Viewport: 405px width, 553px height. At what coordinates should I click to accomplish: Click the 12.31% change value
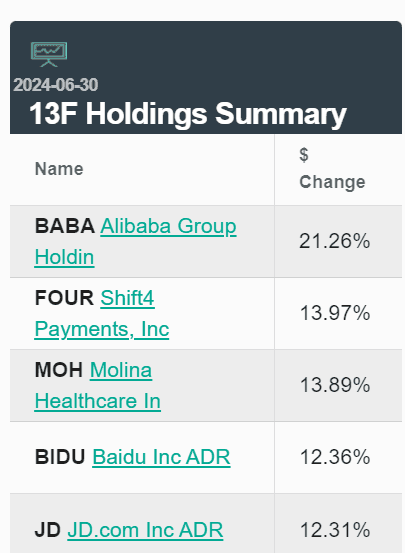(335, 530)
